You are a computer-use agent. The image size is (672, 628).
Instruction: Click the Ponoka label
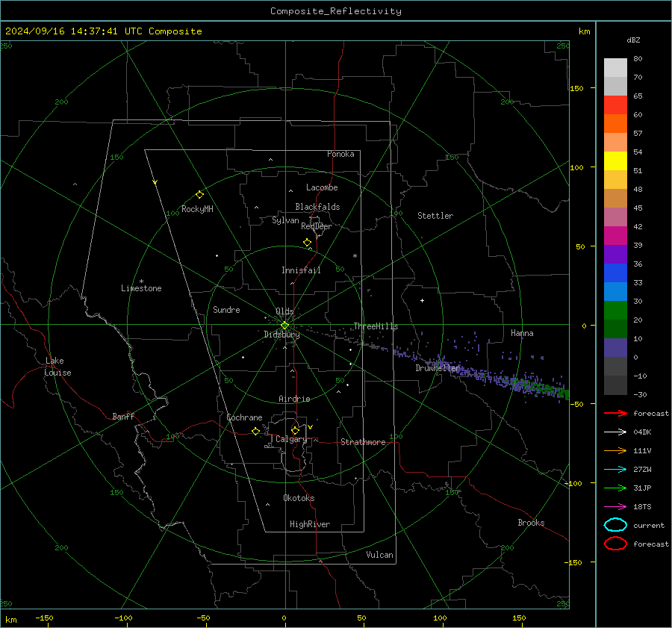[x=340, y=154]
